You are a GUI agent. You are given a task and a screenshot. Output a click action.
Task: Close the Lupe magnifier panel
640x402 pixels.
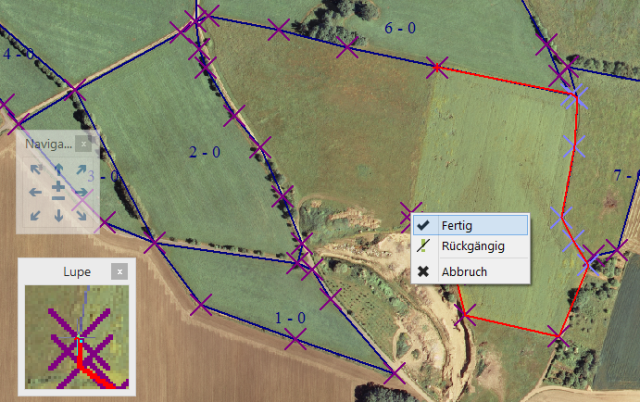coord(119,271)
